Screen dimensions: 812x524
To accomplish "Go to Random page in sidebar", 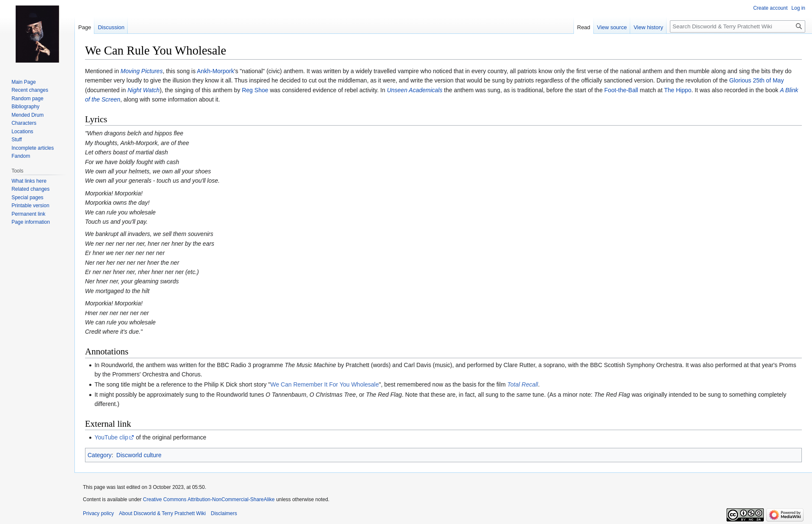I will (27, 99).
